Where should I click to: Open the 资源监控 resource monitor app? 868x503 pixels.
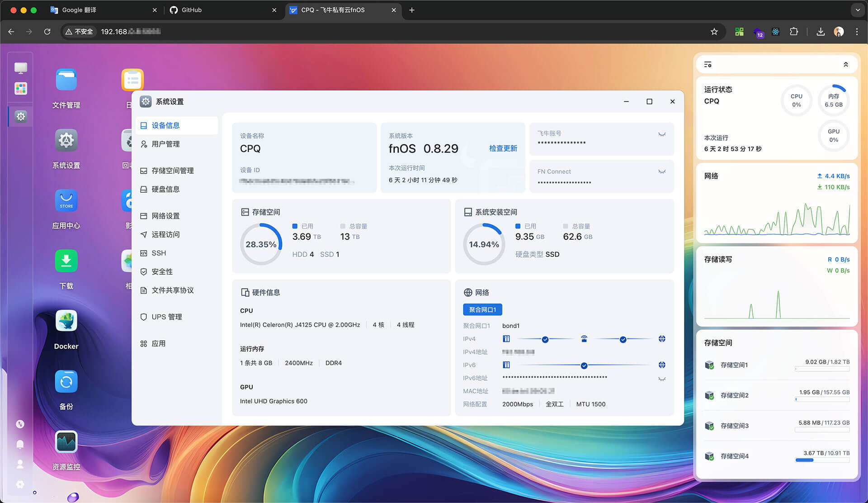pyautogui.click(x=66, y=442)
